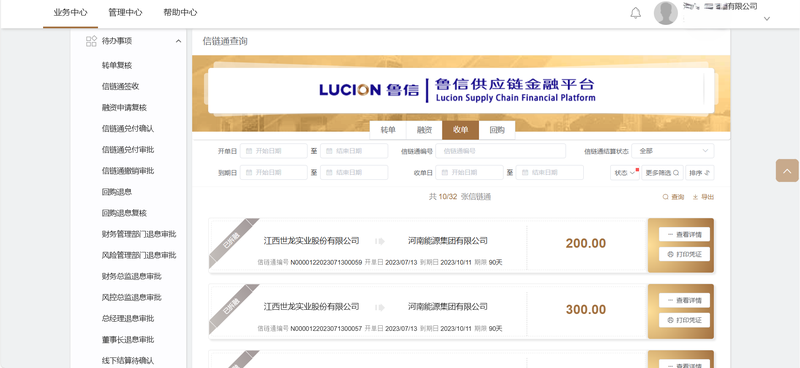Click the arrow icon in the 200.00 card
This screenshot has width=800, height=368.
[x=380, y=241]
